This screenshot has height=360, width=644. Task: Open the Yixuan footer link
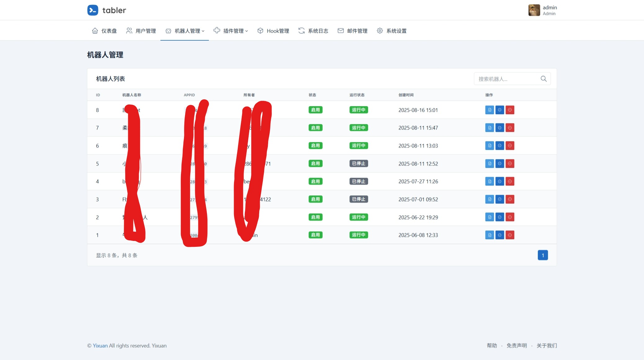pos(100,345)
